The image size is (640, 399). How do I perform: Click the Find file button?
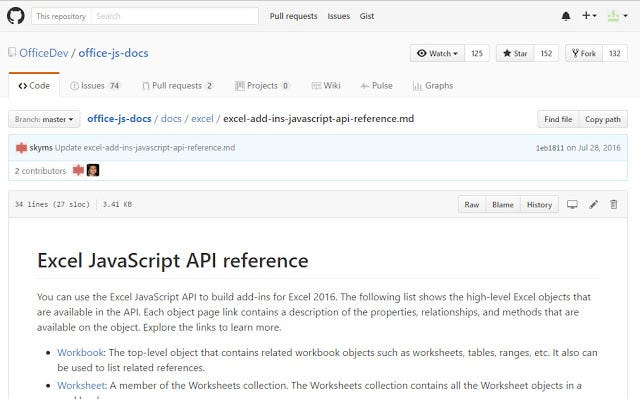(558, 119)
